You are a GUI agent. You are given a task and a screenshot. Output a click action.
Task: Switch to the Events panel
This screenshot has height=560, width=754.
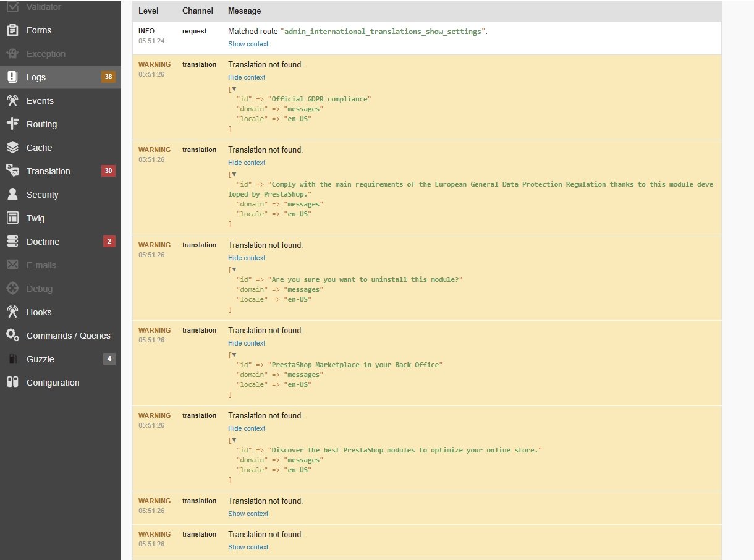tap(40, 101)
